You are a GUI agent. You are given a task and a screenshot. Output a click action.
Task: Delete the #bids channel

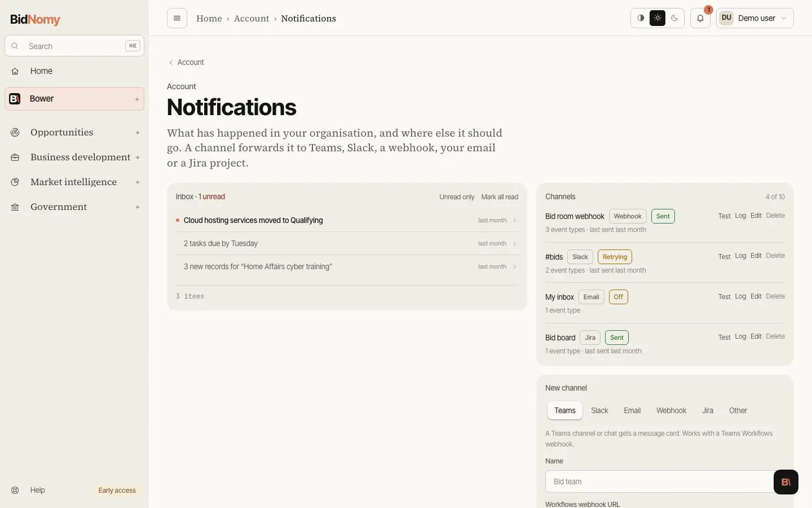point(775,256)
